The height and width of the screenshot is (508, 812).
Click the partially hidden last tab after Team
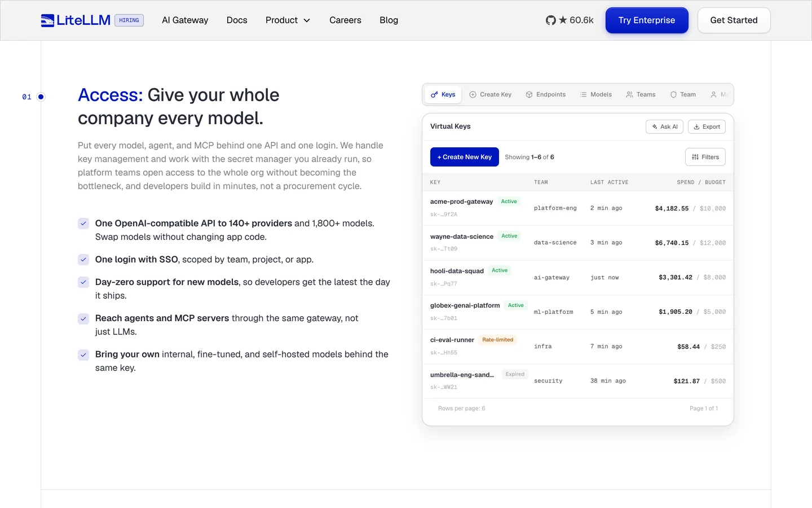(718, 95)
